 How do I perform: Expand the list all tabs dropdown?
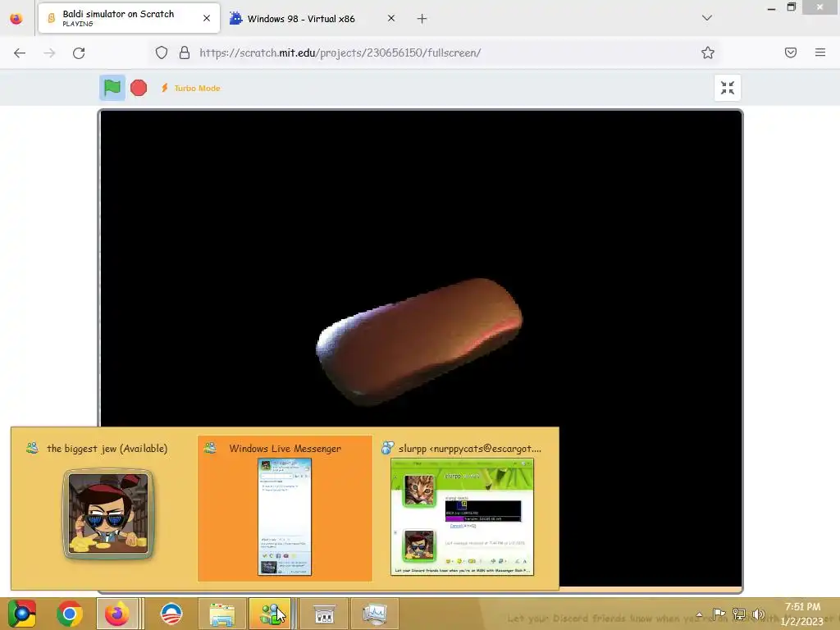[707, 18]
